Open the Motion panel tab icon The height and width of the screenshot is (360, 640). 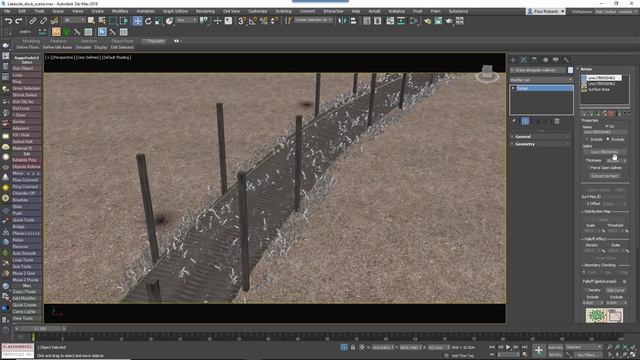point(545,60)
